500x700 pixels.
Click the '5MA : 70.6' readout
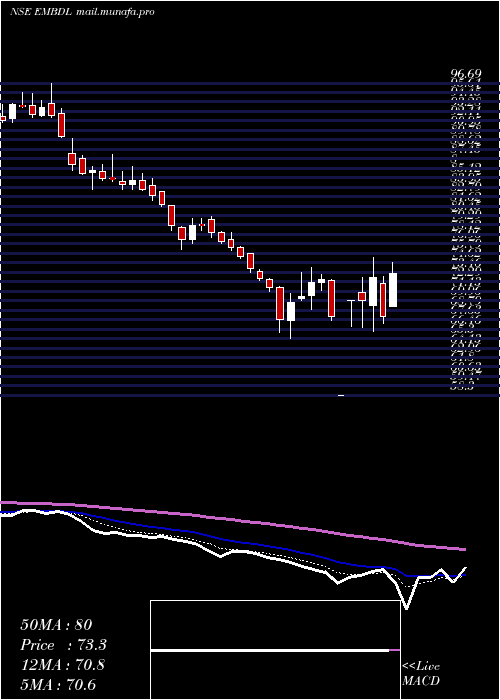(x=58, y=685)
